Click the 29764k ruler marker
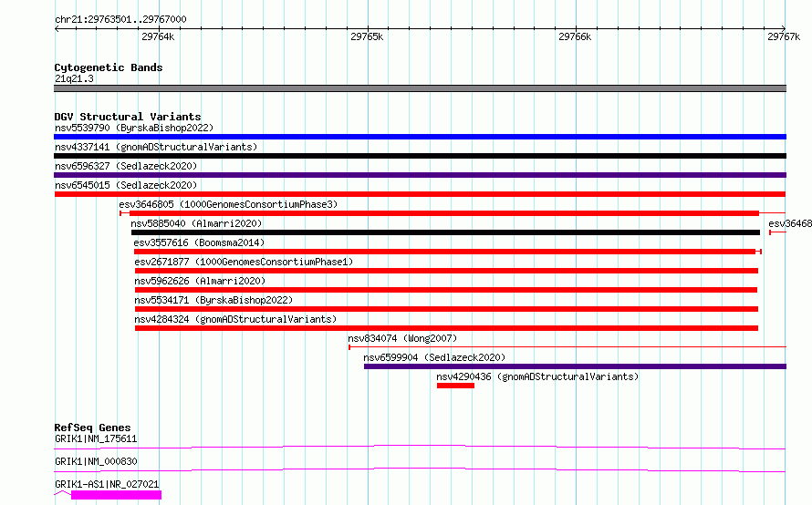The height and width of the screenshot is (505, 812). [x=158, y=36]
